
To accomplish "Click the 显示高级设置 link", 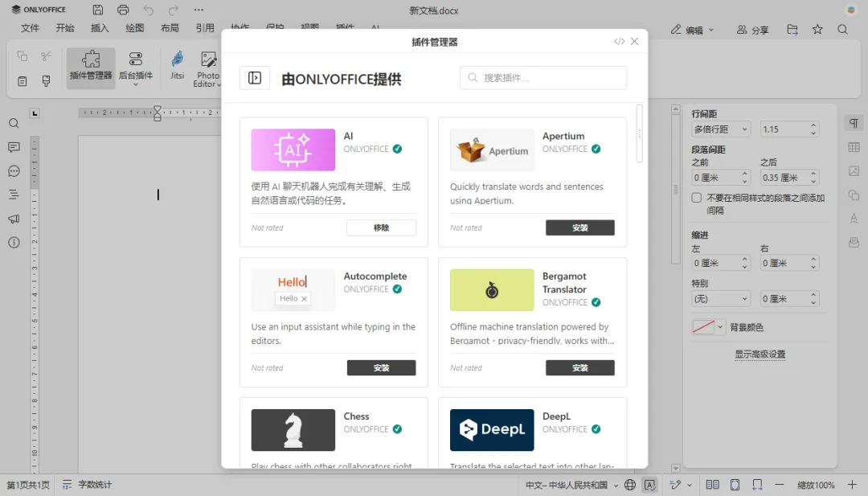I will 760,355.
